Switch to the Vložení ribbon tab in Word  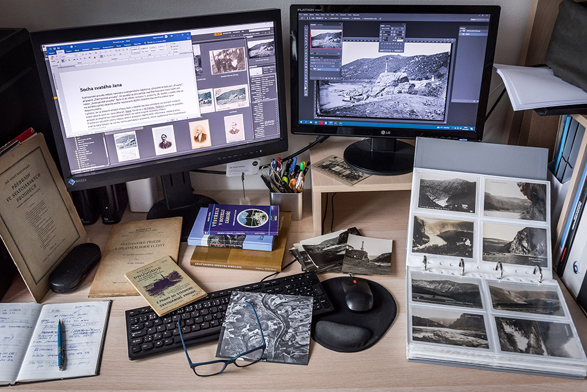coord(69,51)
